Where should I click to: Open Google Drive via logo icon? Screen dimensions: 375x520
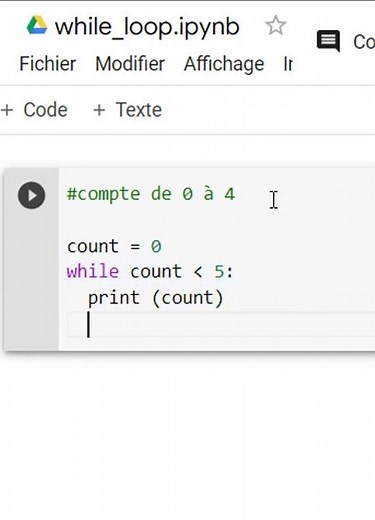tap(37, 25)
